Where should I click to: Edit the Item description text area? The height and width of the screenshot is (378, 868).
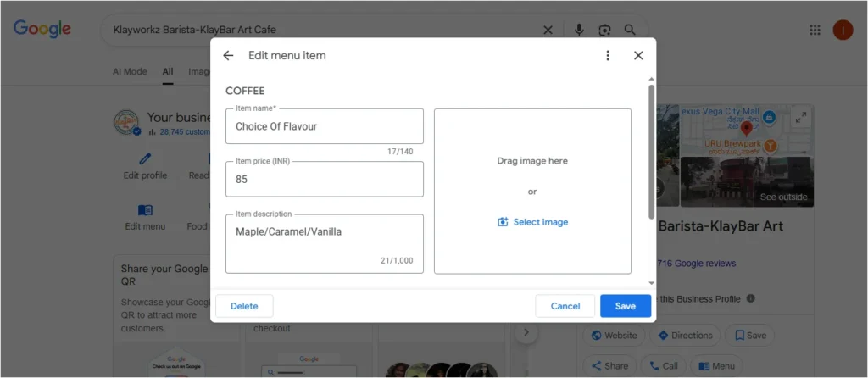[324, 243]
